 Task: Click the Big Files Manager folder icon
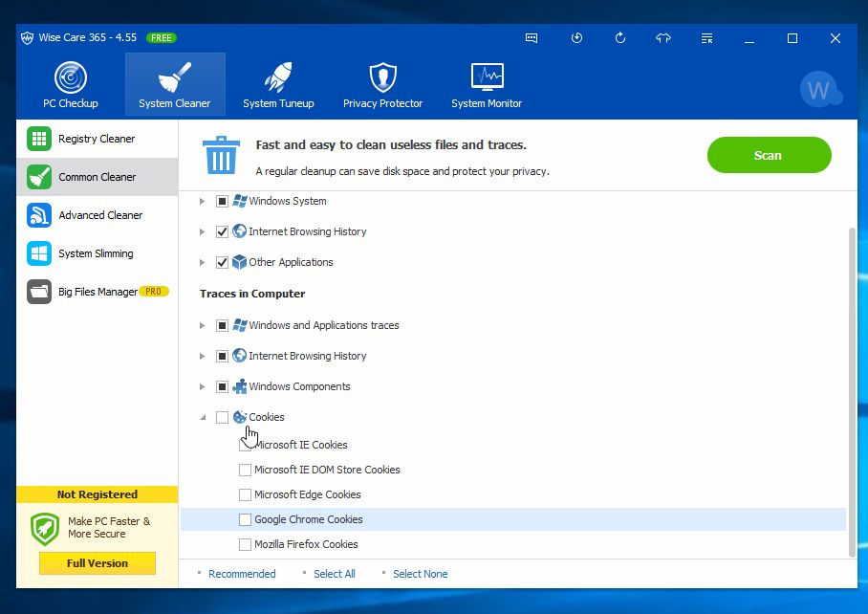(x=39, y=292)
